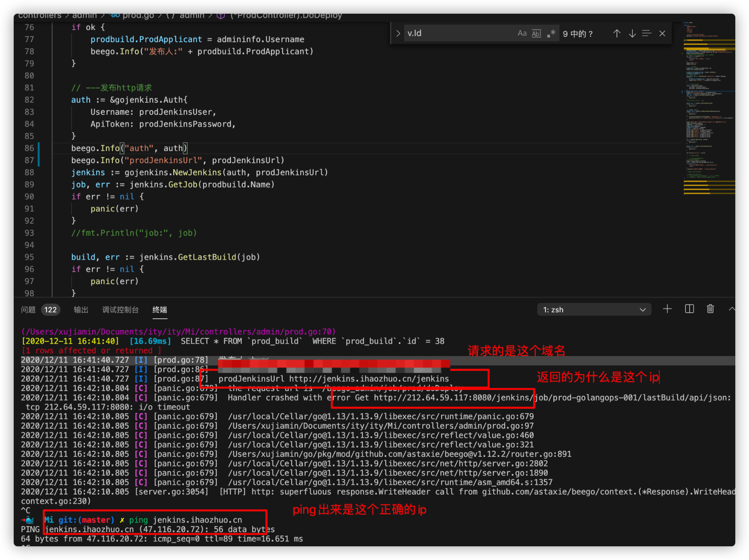The height and width of the screenshot is (560, 749).
Task: Click line number 86 in gutter
Action: (x=29, y=148)
